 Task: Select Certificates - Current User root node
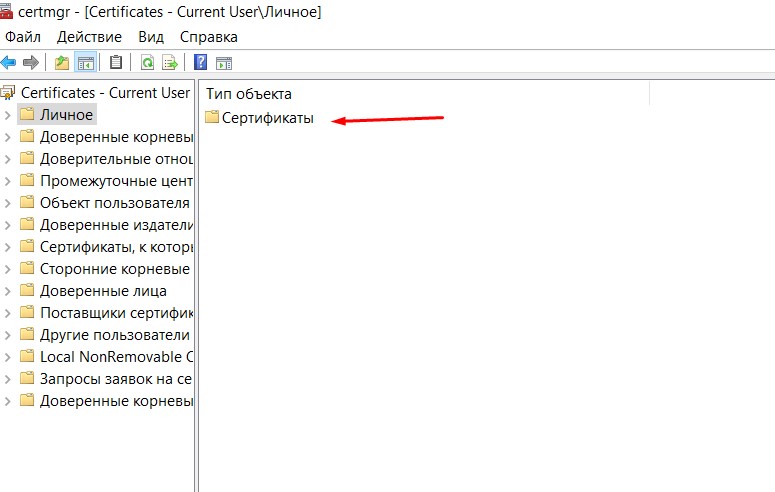(104, 92)
